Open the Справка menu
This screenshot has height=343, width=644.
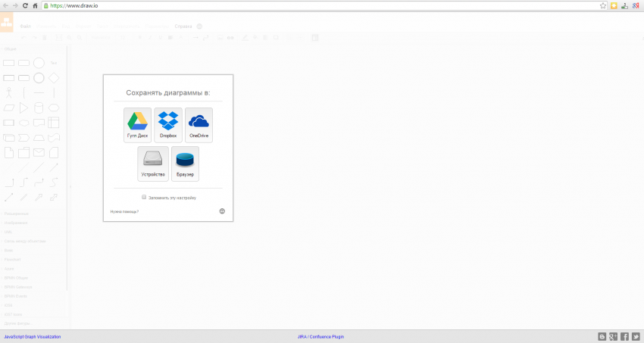[183, 26]
